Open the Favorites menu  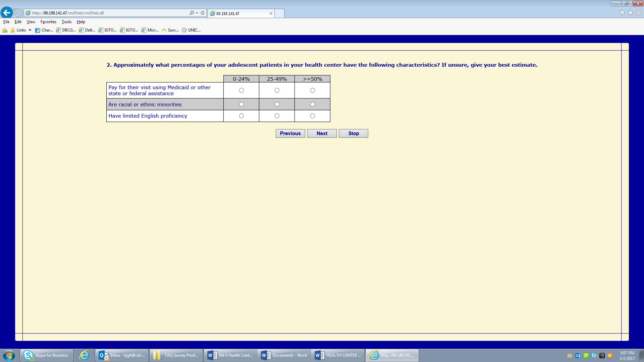pos(48,22)
